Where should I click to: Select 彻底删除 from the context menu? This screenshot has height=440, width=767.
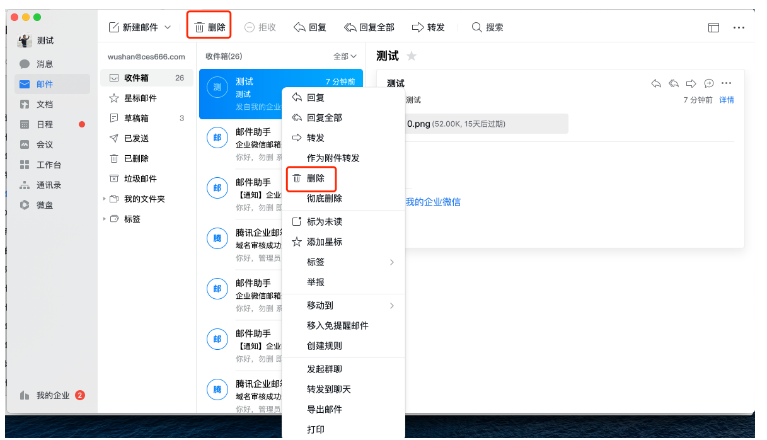click(327, 199)
